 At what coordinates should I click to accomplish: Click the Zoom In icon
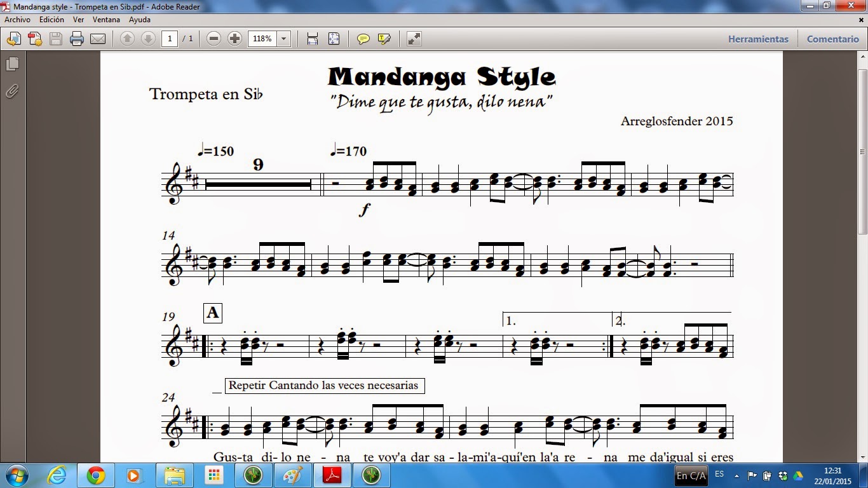(x=235, y=39)
